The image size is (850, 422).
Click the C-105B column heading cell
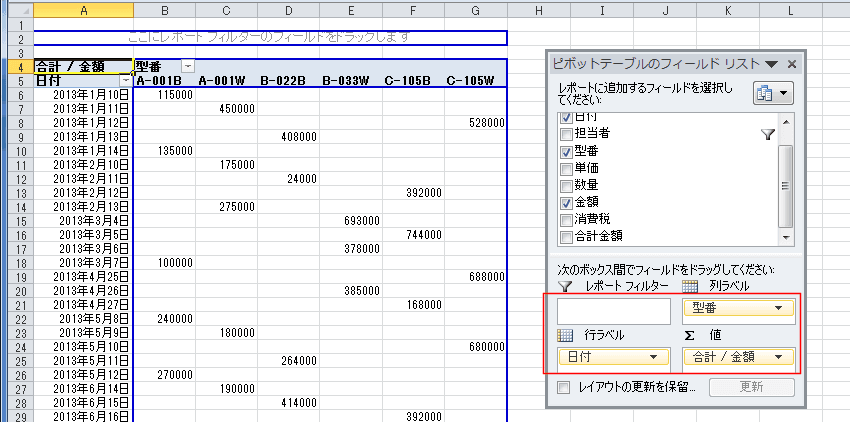[414, 80]
